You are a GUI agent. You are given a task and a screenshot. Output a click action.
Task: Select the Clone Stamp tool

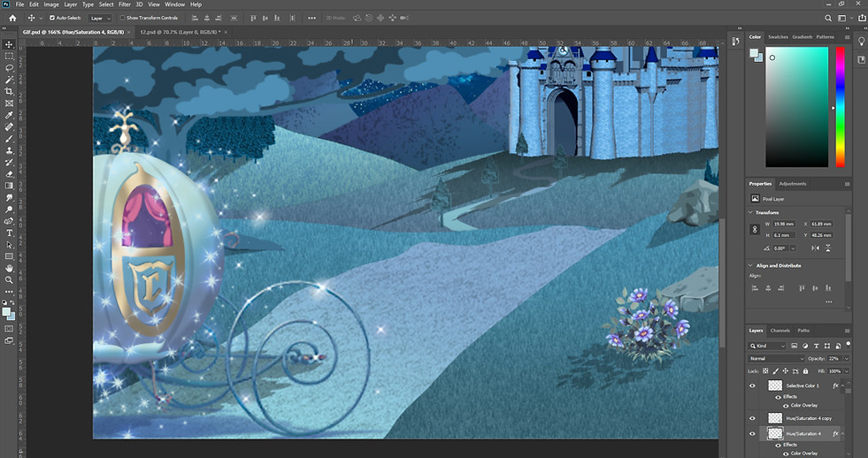tap(9, 150)
